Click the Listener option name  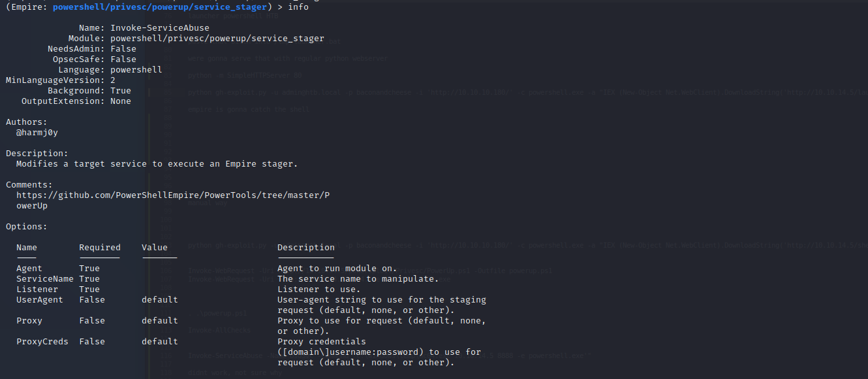[37, 289]
